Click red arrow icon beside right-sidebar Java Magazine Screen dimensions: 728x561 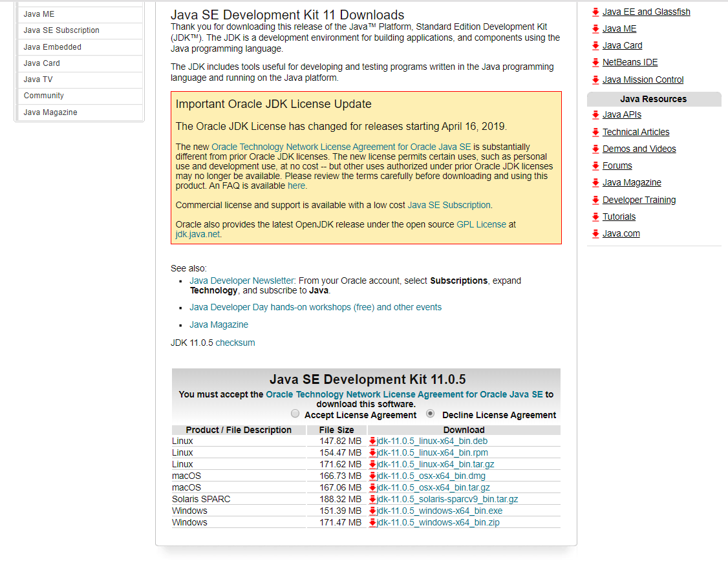point(595,182)
